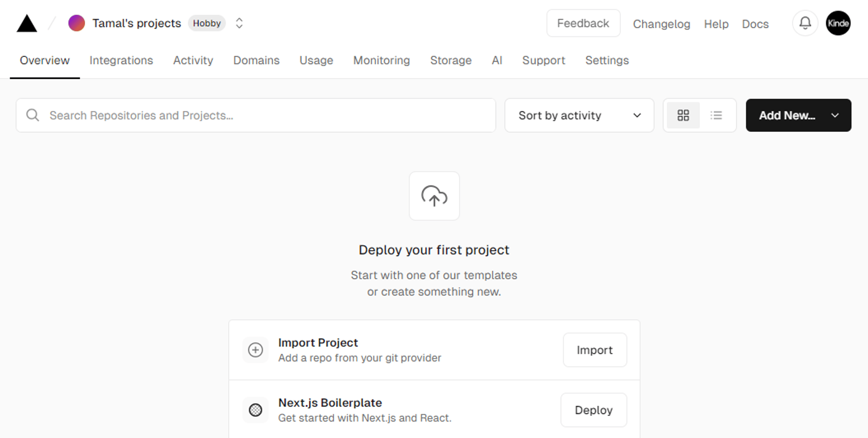The width and height of the screenshot is (868, 438).
Task: Open the Kinde user avatar menu
Action: [x=838, y=23]
